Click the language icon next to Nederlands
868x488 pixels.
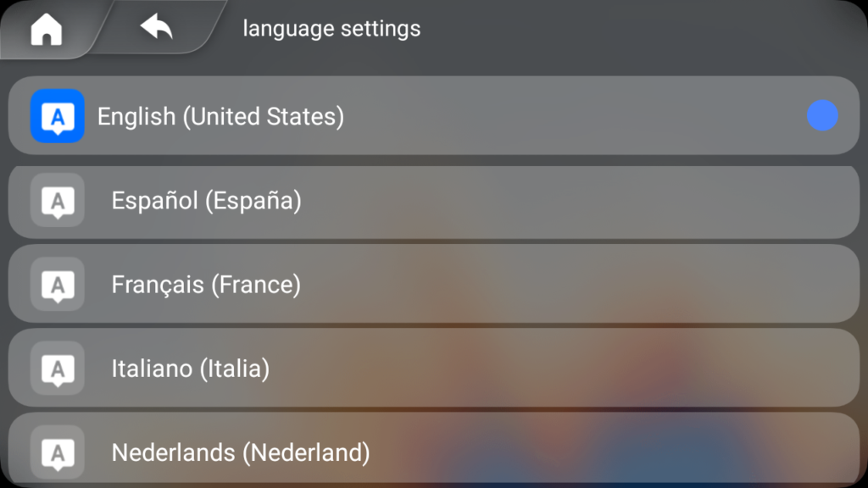pyautogui.click(x=58, y=452)
